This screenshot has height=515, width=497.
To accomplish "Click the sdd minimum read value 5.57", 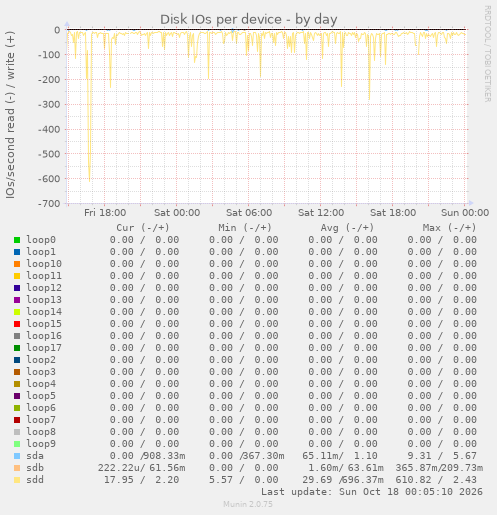I will pos(221,480).
